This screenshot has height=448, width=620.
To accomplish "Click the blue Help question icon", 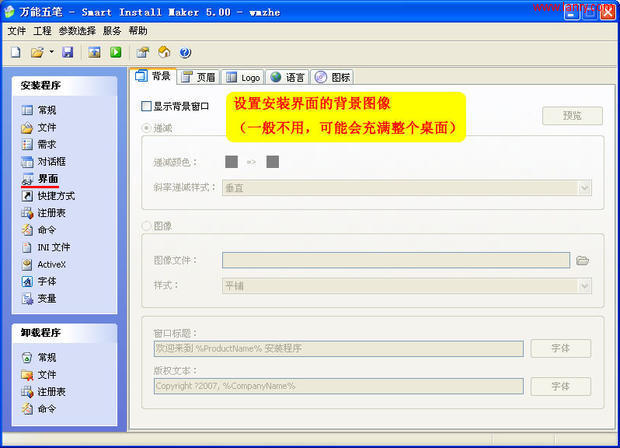I will [185, 52].
